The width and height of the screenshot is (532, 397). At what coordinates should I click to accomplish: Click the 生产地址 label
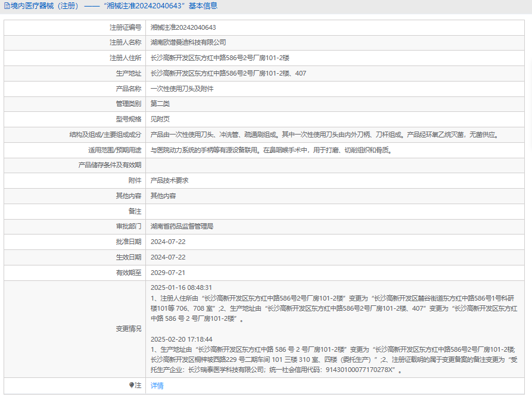tap(129, 73)
